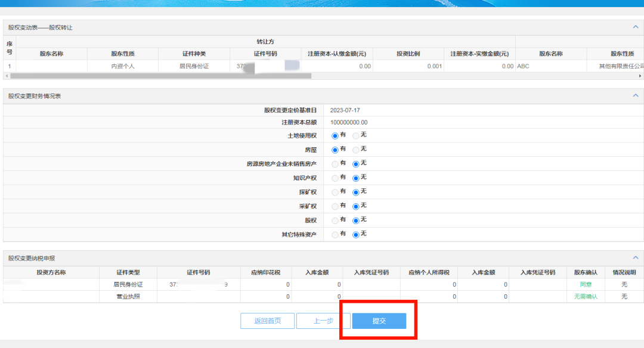
Task: Click the 应纳个人所得税 column header
Action: 429,272
